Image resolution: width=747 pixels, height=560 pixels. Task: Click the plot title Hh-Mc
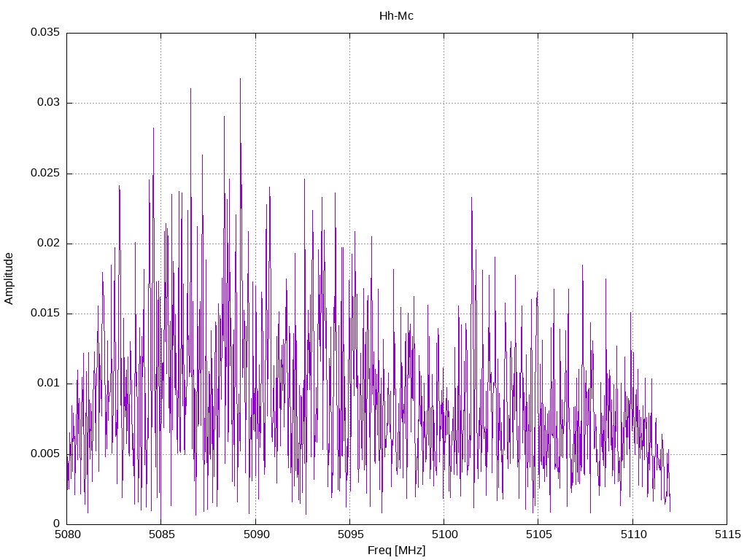pos(396,15)
